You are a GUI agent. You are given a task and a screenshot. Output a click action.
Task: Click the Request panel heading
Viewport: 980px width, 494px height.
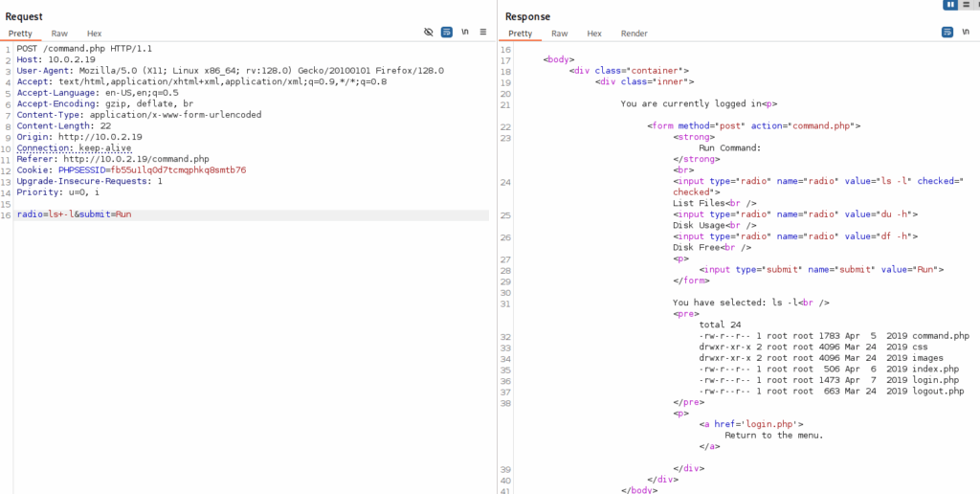coord(24,17)
